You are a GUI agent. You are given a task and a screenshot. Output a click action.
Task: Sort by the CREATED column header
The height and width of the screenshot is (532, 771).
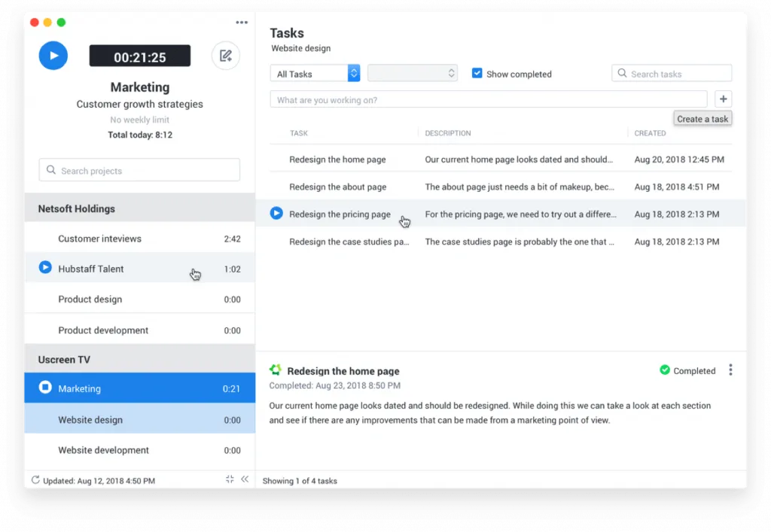point(650,133)
